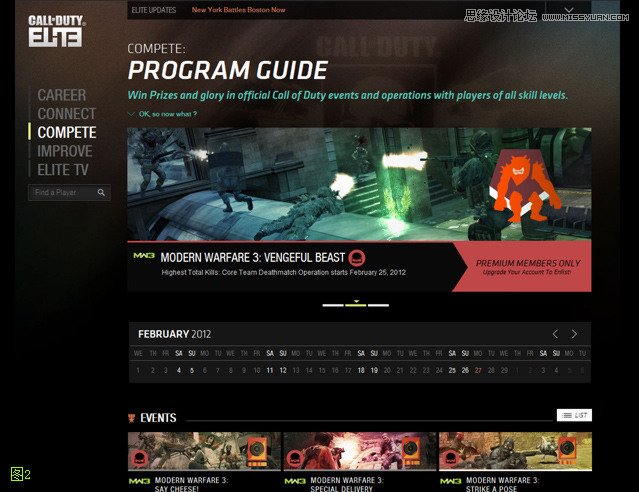
Task: Open the Connect section
Action: pyautogui.click(x=67, y=114)
